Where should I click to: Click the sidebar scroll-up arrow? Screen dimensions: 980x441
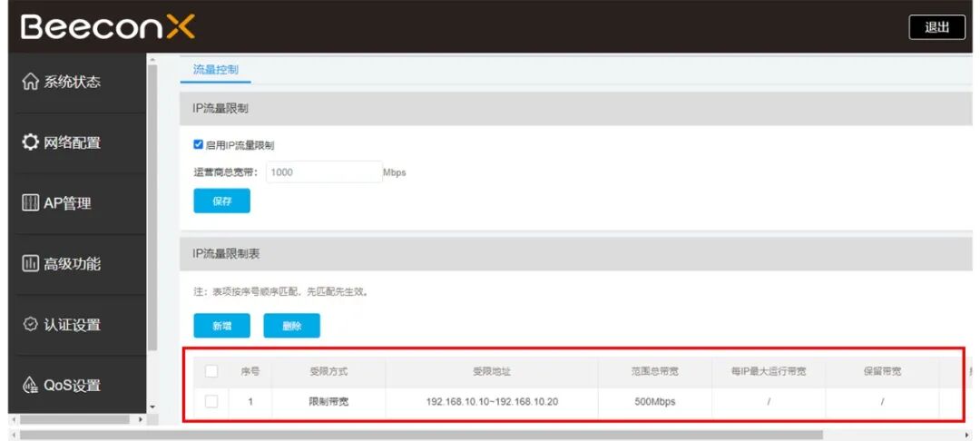click(152, 59)
